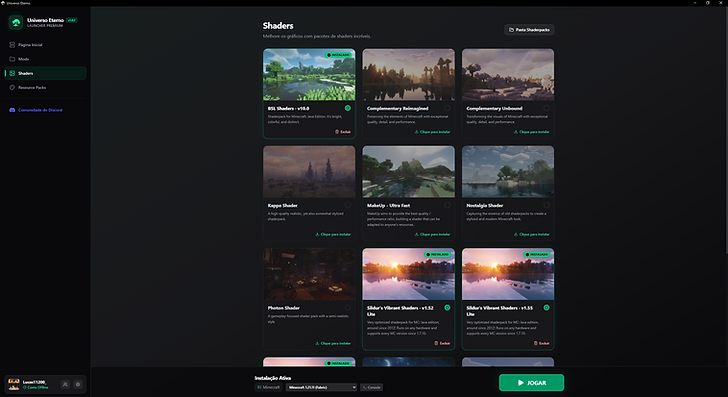Viewport: 728px width, 397px height.
Task: Click the 'Photon Shader' title
Action: click(x=284, y=308)
